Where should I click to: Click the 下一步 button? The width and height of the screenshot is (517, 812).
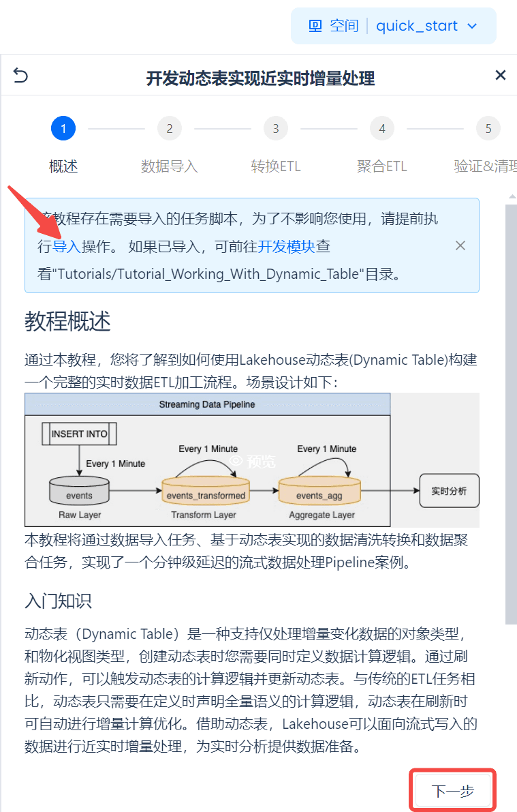[453, 790]
